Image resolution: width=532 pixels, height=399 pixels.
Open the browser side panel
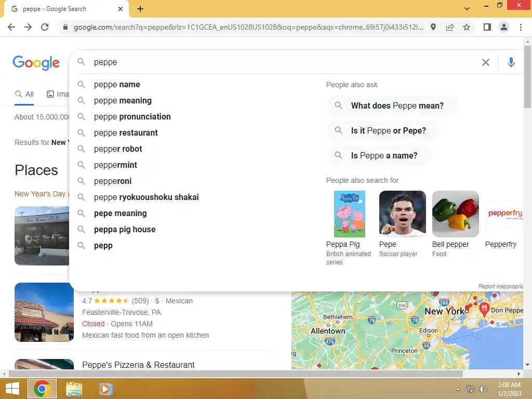click(487, 27)
